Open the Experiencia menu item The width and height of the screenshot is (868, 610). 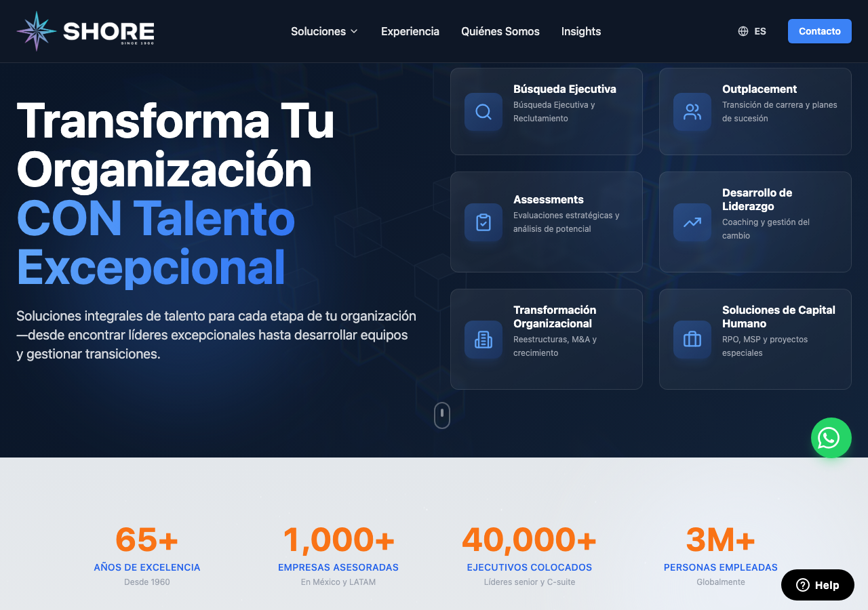[x=410, y=31]
